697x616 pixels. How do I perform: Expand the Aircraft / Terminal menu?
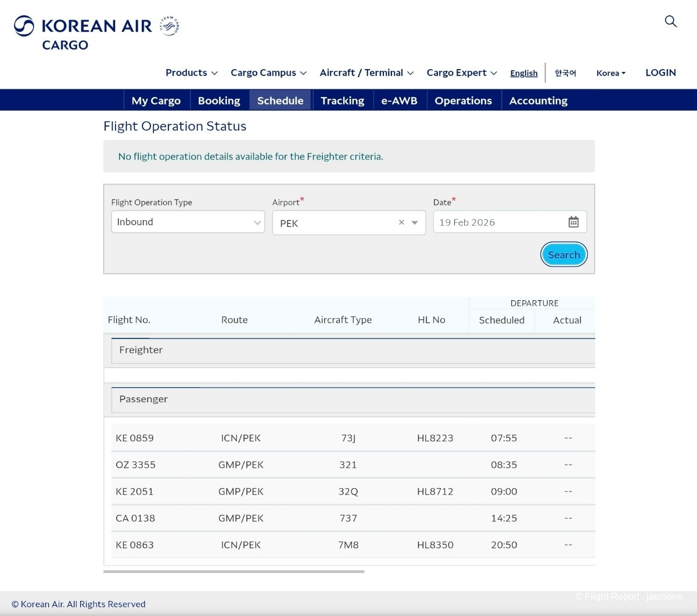tap(366, 73)
